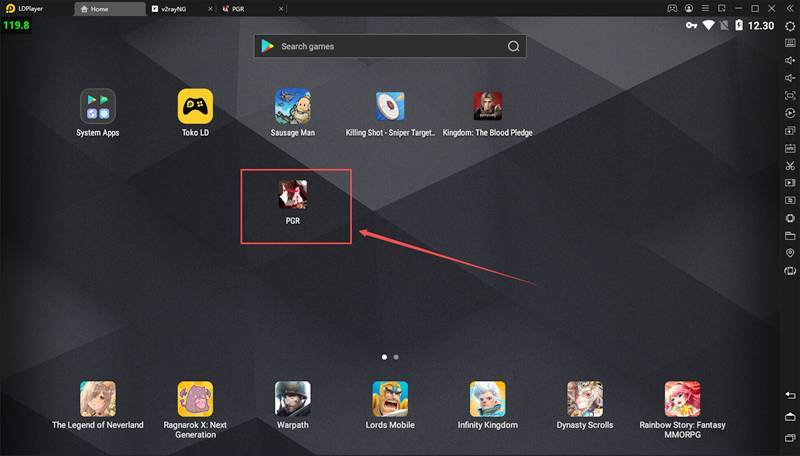Click the Android back button
800x456 pixels.
(x=790, y=396)
